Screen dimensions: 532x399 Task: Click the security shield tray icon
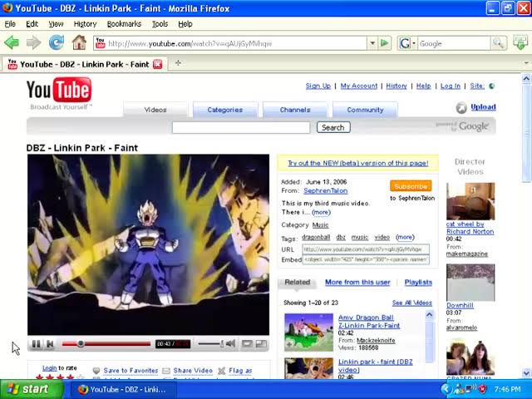(482, 389)
